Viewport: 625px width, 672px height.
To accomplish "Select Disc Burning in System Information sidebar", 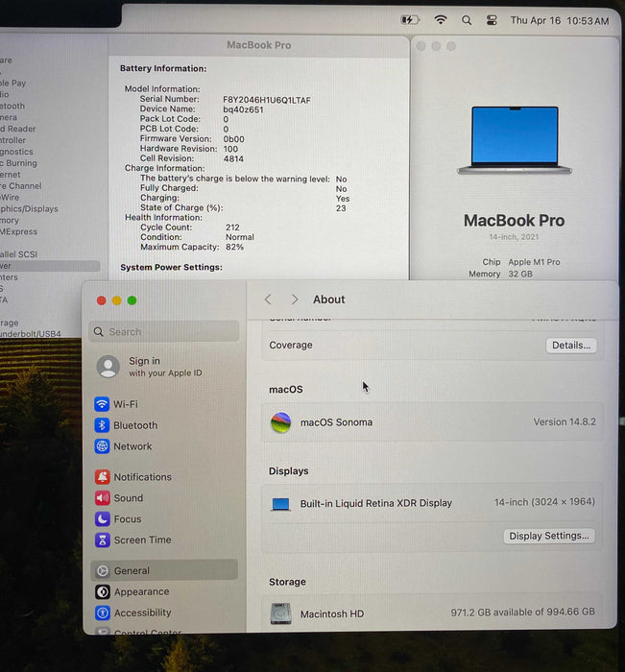I will [18, 163].
